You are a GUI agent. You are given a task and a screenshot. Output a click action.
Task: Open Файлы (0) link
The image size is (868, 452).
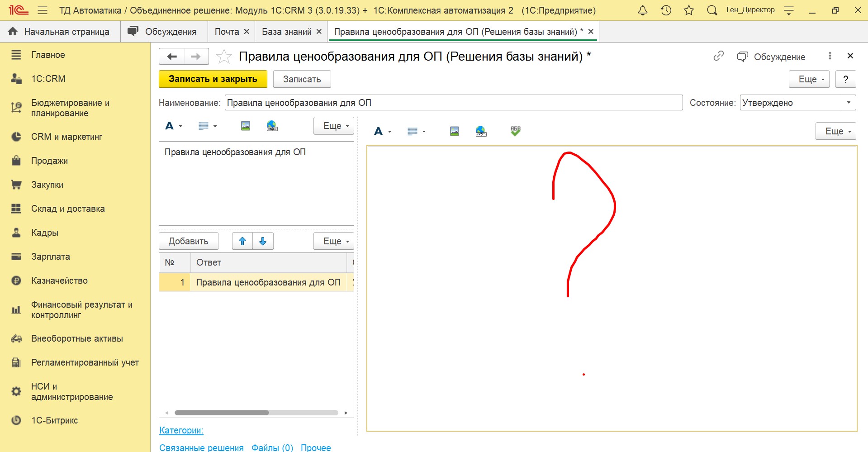(272, 447)
